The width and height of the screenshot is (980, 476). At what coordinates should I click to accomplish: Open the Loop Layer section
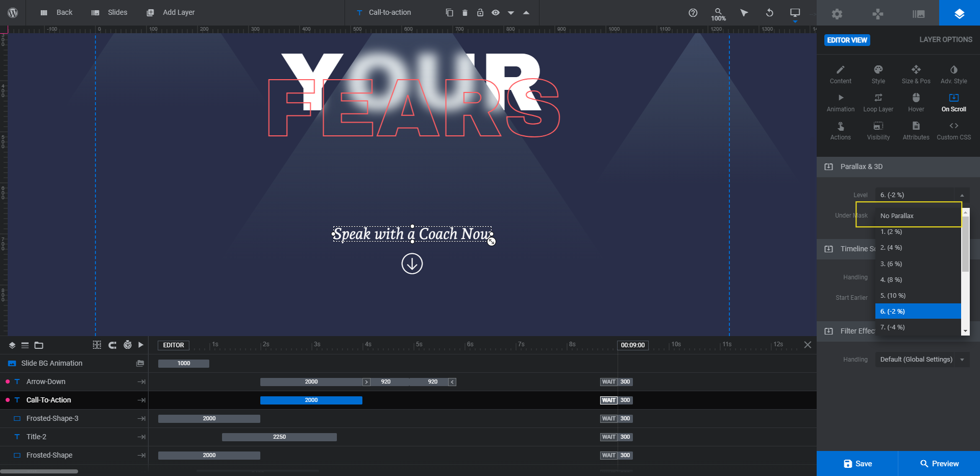pyautogui.click(x=878, y=103)
